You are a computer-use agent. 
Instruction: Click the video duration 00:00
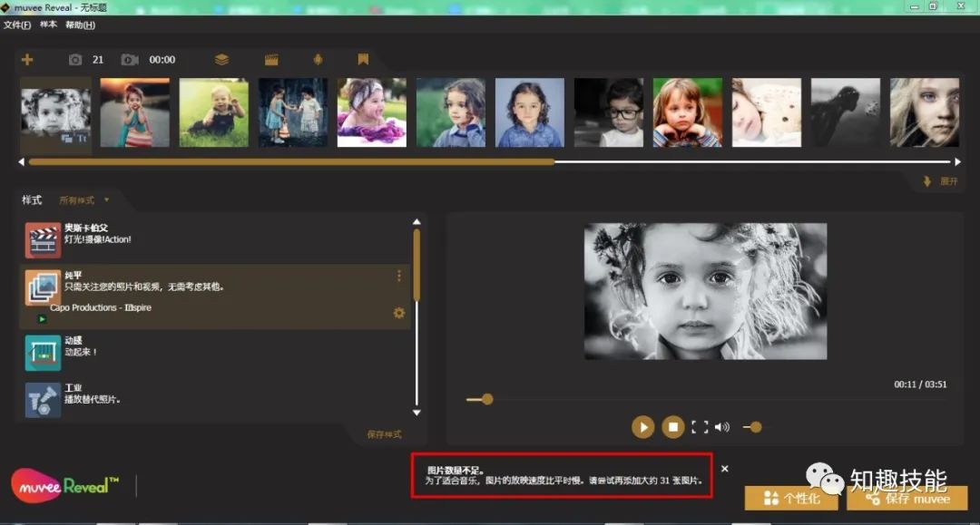coord(162,59)
